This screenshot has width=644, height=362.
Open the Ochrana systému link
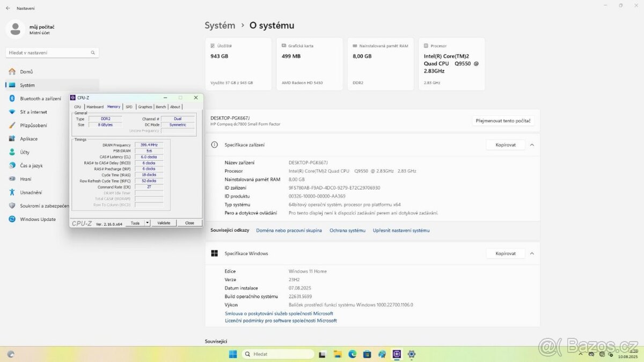pos(347,231)
